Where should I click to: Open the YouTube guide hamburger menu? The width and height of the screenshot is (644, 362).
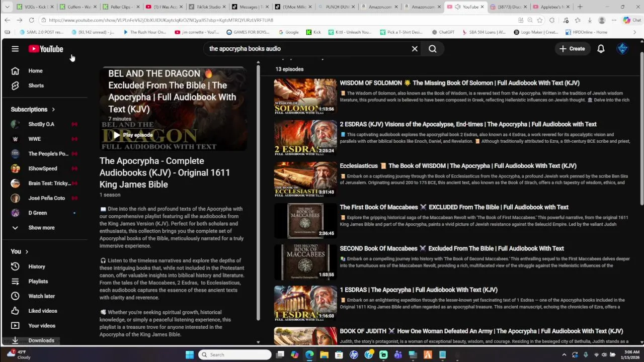(15, 49)
